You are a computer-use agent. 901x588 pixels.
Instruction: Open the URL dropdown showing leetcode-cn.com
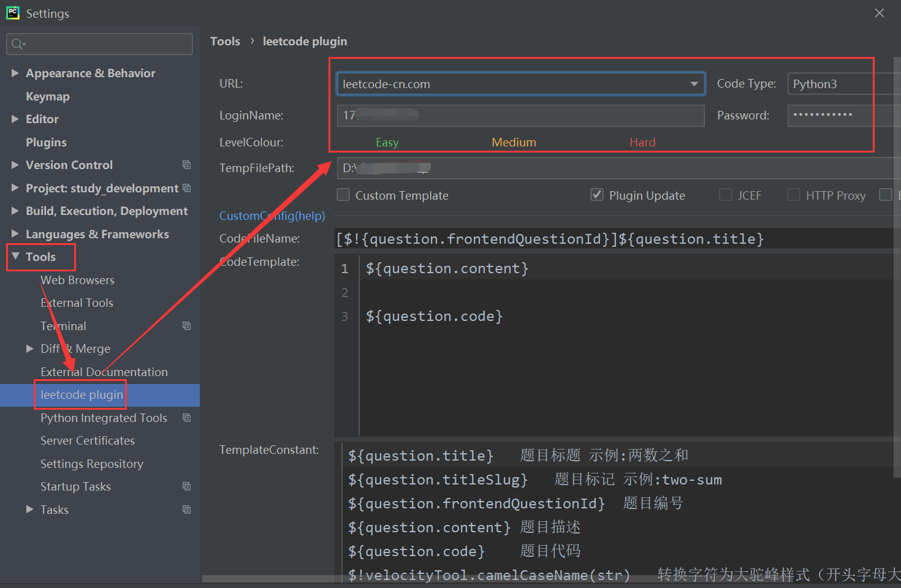tap(520, 84)
